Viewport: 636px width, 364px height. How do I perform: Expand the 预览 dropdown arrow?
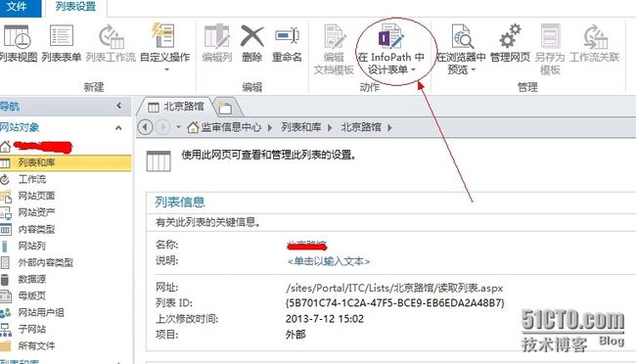pyautogui.click(x=474, y=70)
